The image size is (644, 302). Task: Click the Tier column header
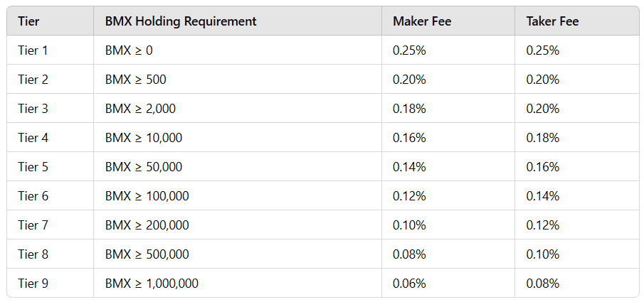click(x=31, y=21)
